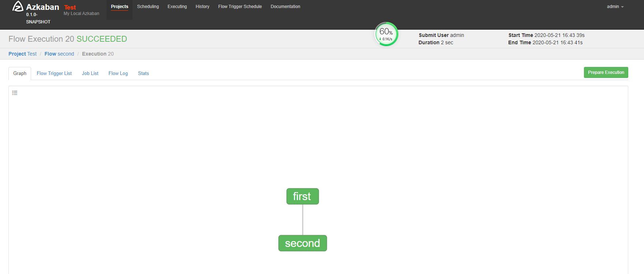Image resolution: width=644 pixels, height=274 pixels.
Task: Follow the Project Test breadcrumb link
Action: click(x=22, y=54)
